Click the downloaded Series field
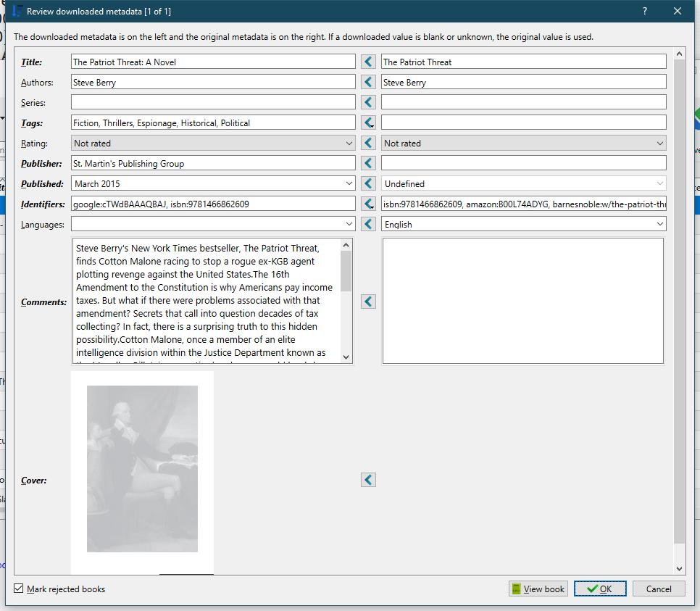The image size is (700, 611). (x=213, y=102)
